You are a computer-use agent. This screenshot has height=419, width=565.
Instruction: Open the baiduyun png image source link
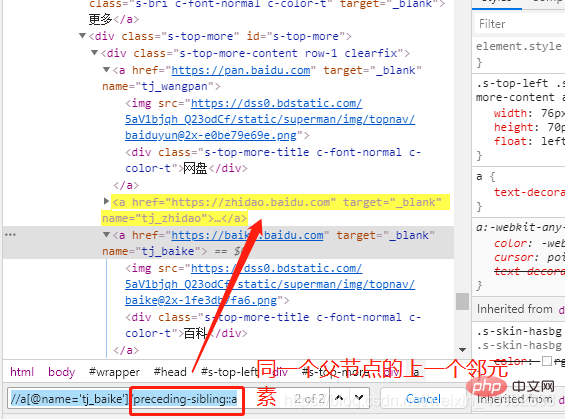(x=270, y=120)
